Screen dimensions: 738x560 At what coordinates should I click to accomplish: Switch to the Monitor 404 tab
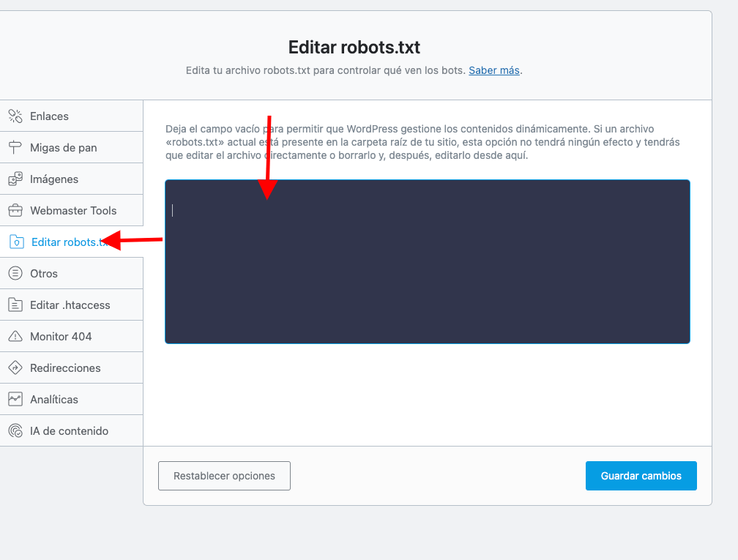71,337
